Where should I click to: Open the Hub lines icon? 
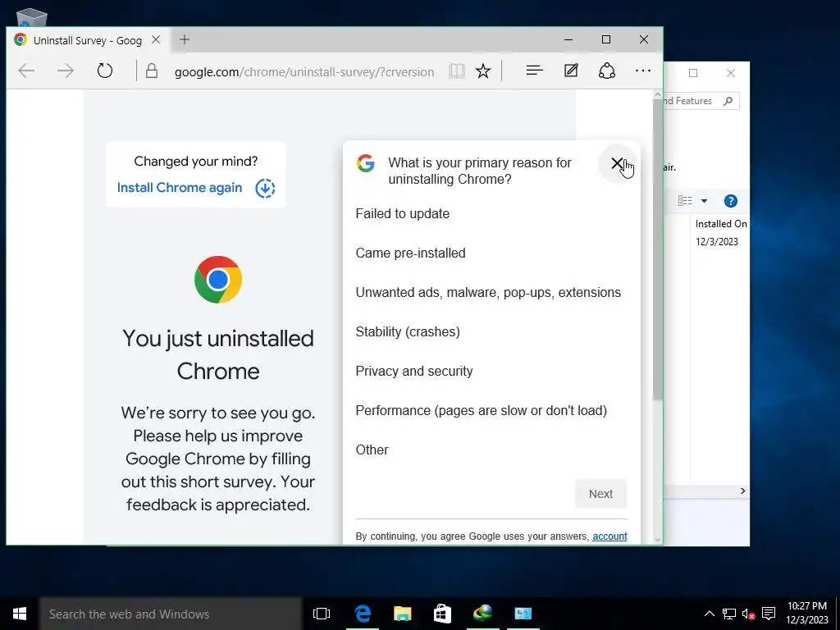pos(534,71)
